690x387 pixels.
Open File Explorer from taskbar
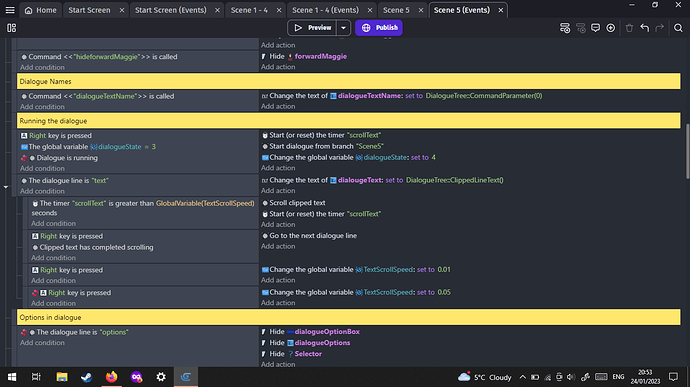[62, 377]
